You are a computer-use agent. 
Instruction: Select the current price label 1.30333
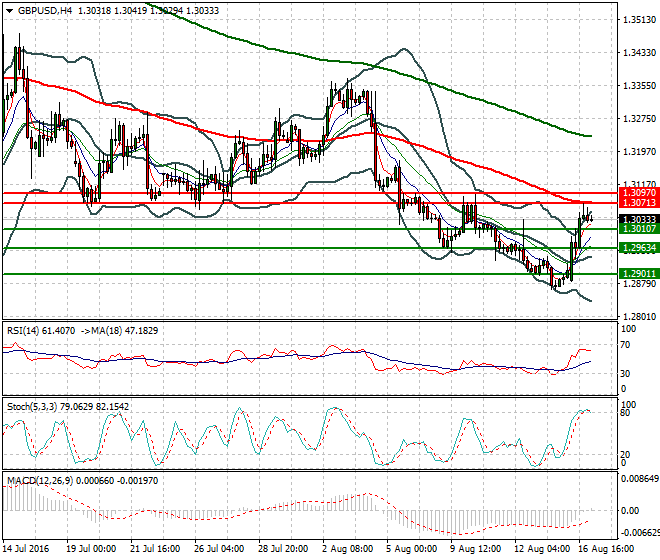[x=639, y=219]
